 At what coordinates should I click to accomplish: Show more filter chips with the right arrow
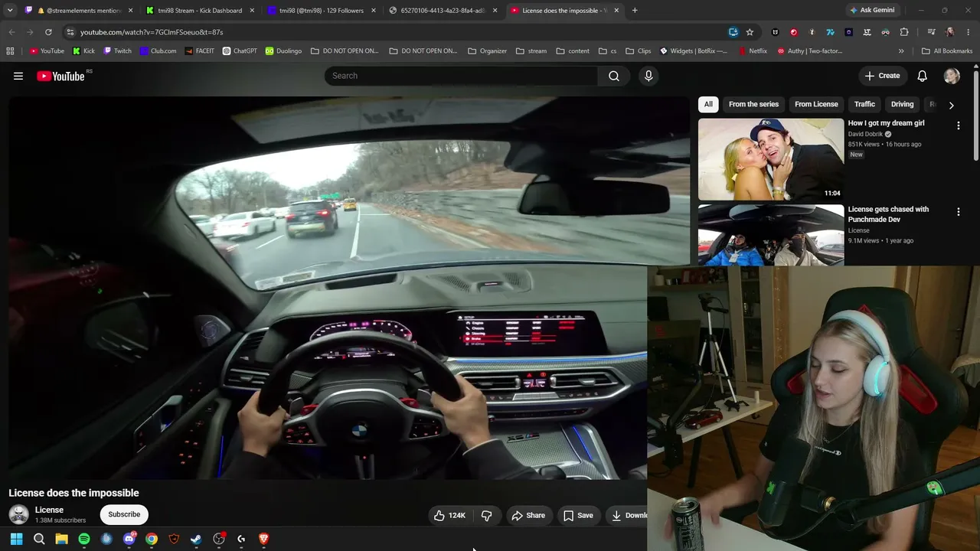pos(951,105)
